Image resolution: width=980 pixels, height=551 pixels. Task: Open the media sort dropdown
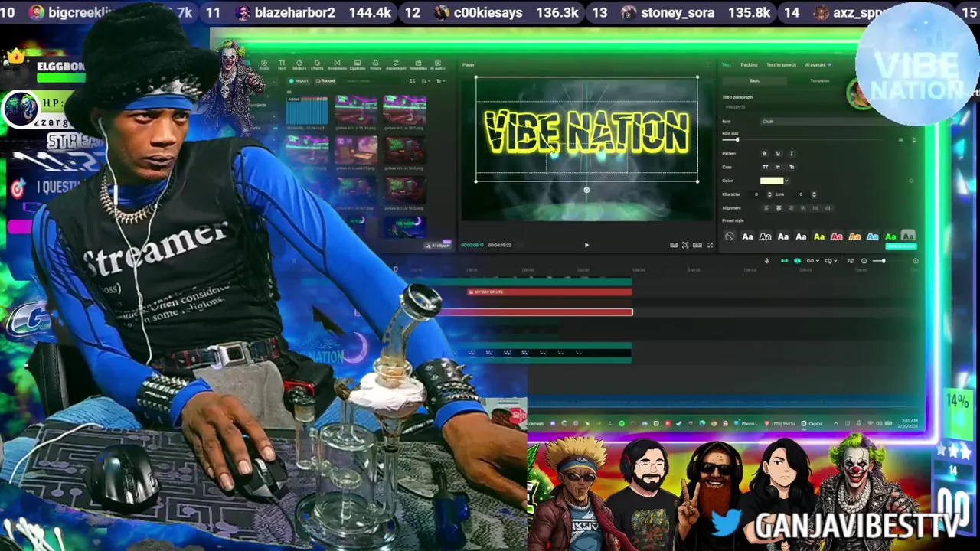tap(426, 81)
